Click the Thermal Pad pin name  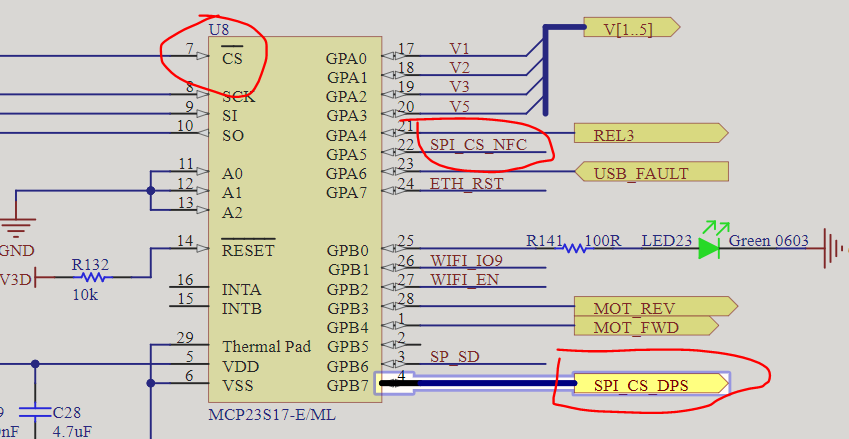pyautogui.click(x=266, y=346)
